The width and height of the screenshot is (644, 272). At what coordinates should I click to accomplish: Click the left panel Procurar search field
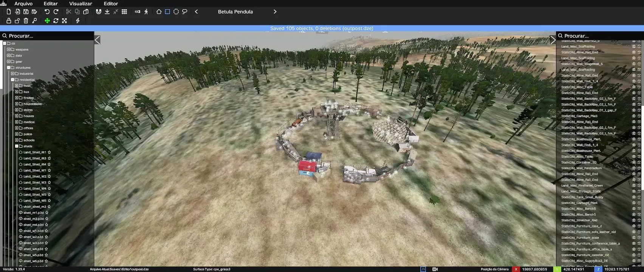tap(47, 36)
